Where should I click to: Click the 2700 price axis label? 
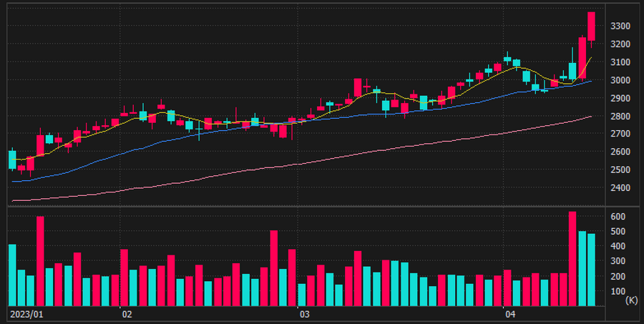(x=620, y=134)
